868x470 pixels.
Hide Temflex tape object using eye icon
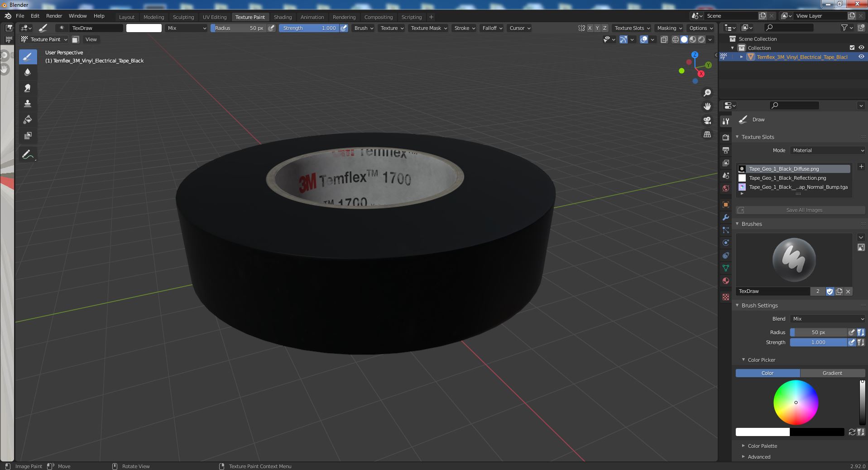click(861, 57)
